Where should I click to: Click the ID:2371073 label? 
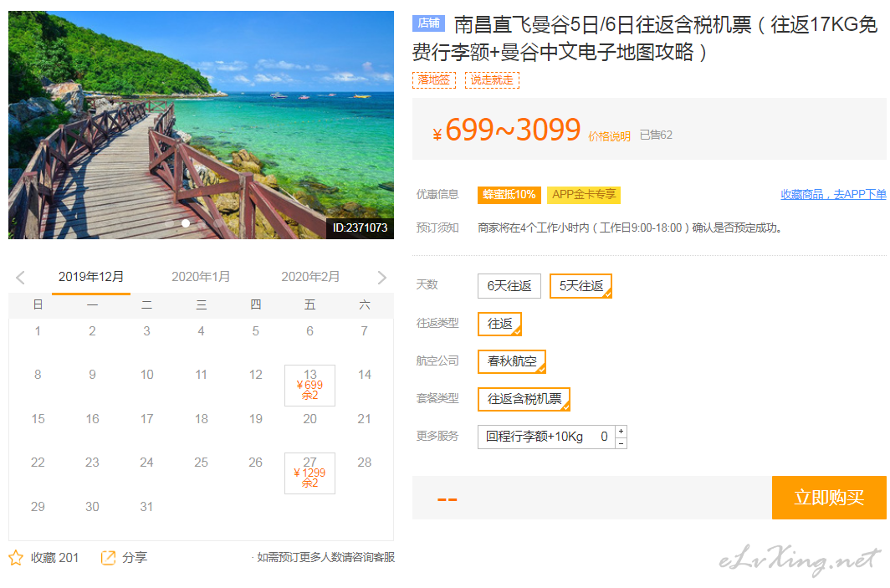click(360, 228)
